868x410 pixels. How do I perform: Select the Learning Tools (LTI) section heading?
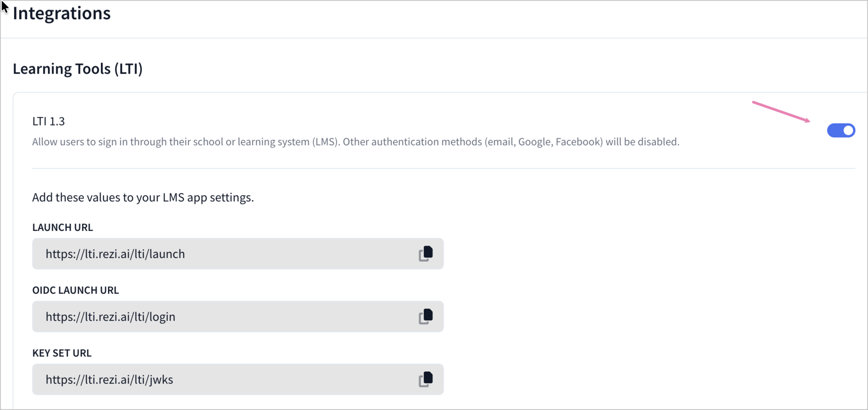[78, 69]
